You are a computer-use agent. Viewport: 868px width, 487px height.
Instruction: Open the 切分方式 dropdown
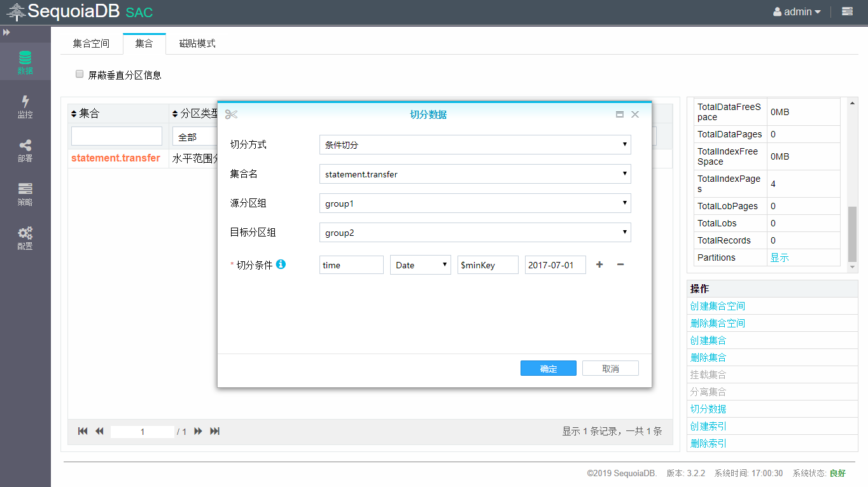point(475,144)
